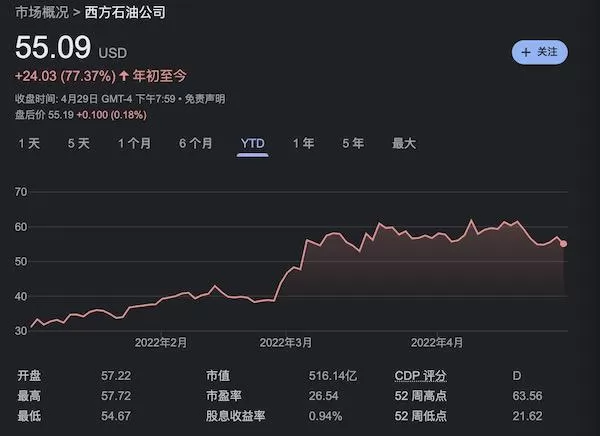This screenshot has height=436, width=600.
Task: Show the 最大 chart range
Action: 404,144
